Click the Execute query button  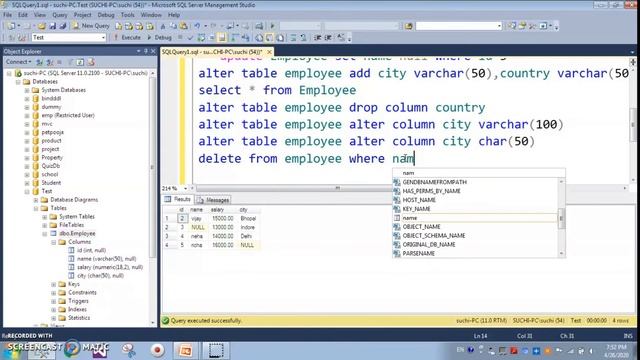click(127, 38)
